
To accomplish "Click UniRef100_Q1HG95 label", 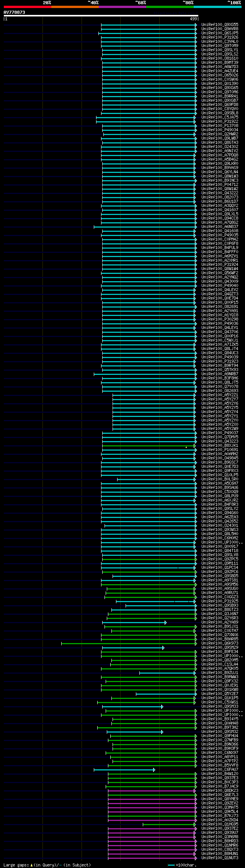I will point(220,824).
